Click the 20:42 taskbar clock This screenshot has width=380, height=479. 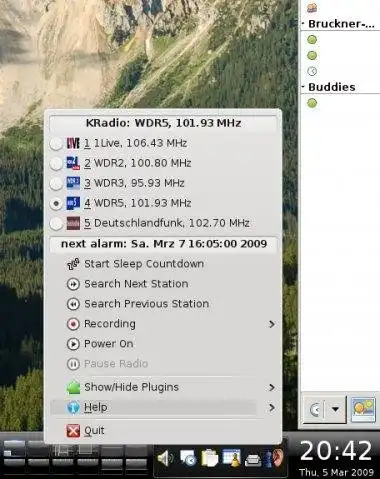(x=336, y=451)
